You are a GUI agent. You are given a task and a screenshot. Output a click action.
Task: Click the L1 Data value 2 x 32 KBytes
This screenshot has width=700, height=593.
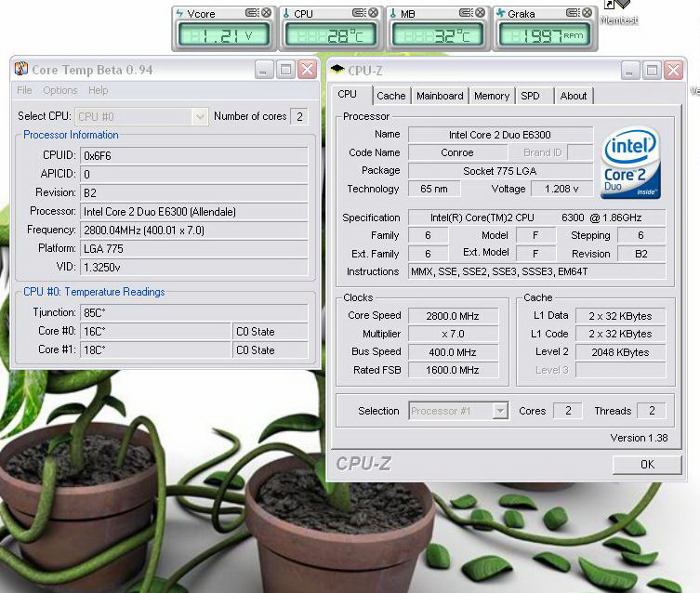[x=621, y=316]
